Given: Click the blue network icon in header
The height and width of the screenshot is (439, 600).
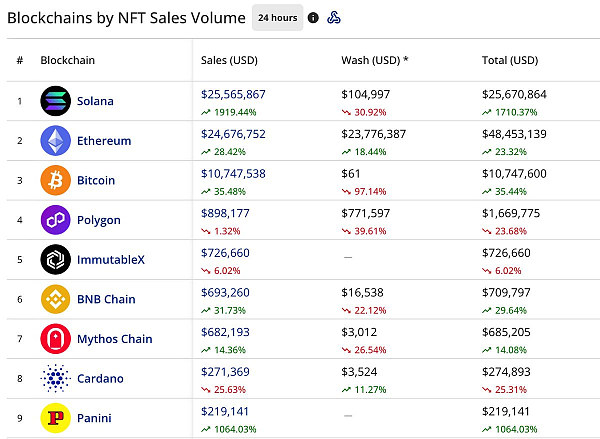Looking at the screenshot, I should tap(336, 18).
